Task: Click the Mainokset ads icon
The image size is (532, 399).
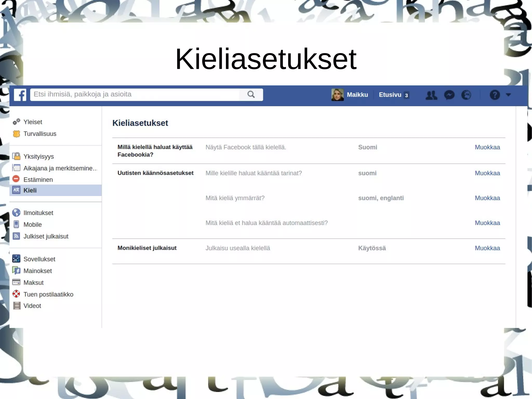Action: (x=16, y=271)
